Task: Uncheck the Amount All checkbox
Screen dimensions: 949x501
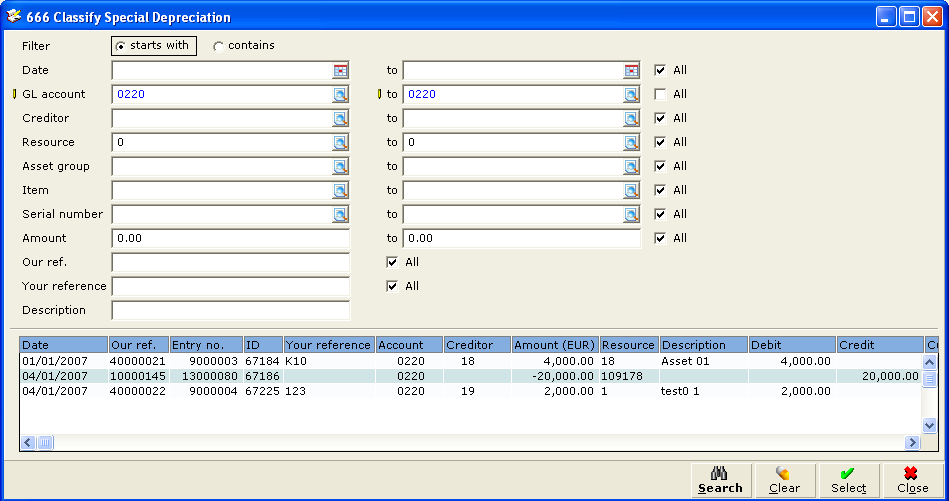Action: 660,238
